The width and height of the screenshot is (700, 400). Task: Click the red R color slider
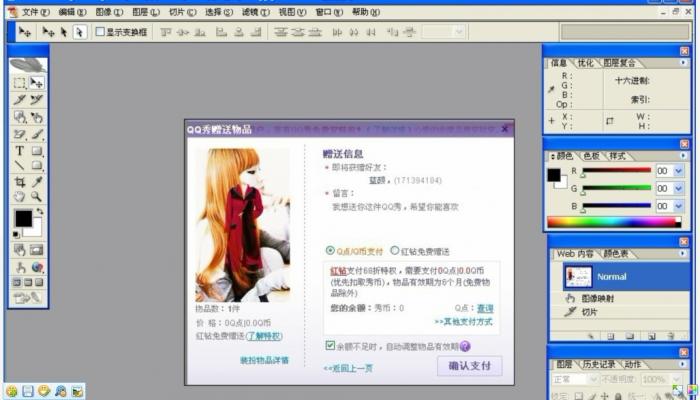click(617, 170)
